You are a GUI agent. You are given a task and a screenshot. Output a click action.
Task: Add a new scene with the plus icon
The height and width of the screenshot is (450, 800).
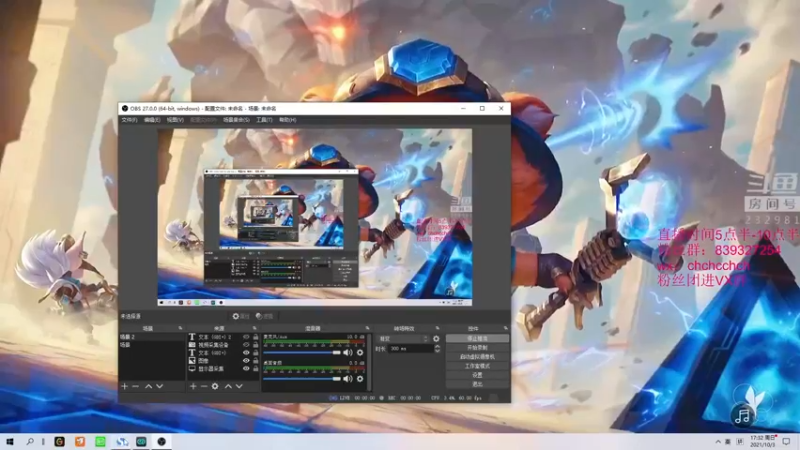pyautogui.click(x=124, y=386)
